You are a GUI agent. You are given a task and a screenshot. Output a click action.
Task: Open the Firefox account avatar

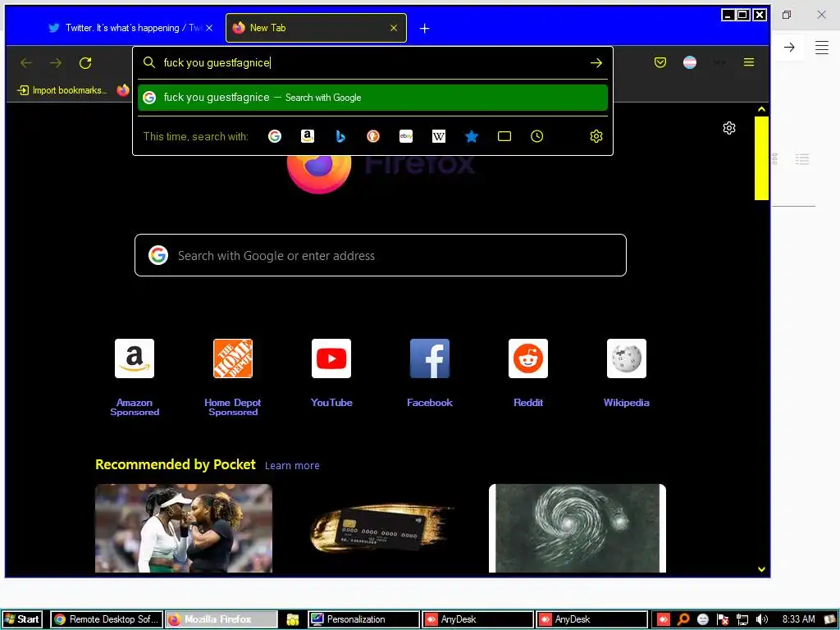[689, 62]
